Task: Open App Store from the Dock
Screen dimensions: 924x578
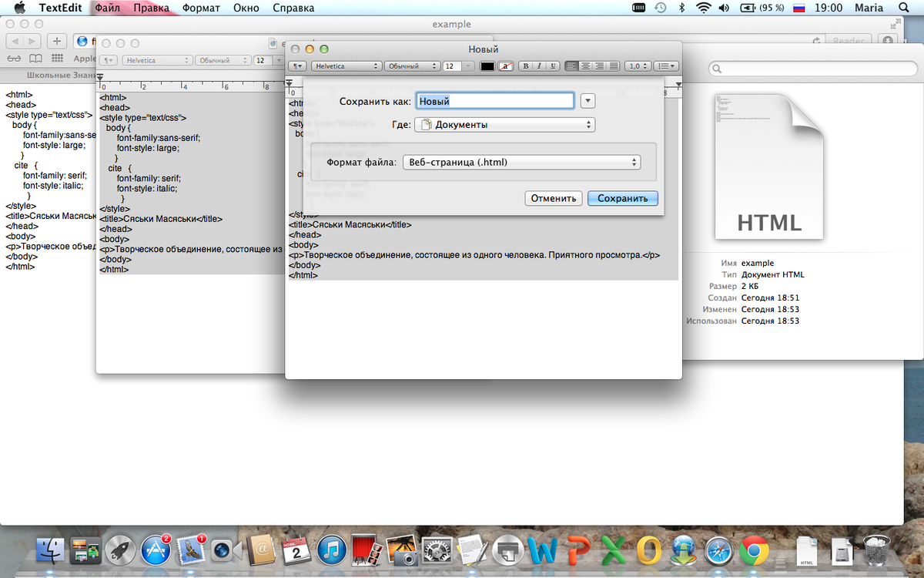Action: pyautogui.click(x=155, y=550)
